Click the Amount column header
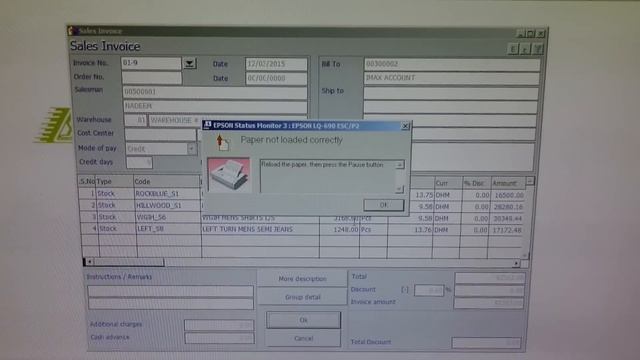The image size is (640, 360). coord(507,183)
